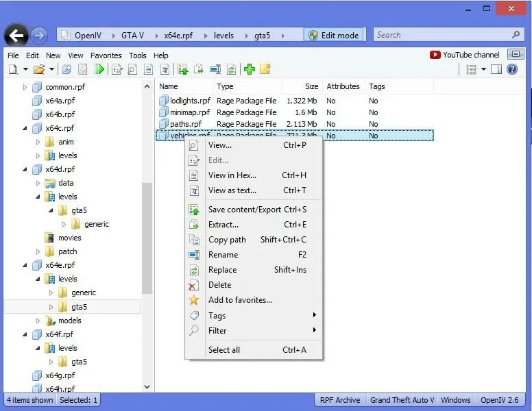The width and height of the screenshot is (532, 411).
Task: Click the Save content/Export toolbar icon
Action: tap(183, 69)
